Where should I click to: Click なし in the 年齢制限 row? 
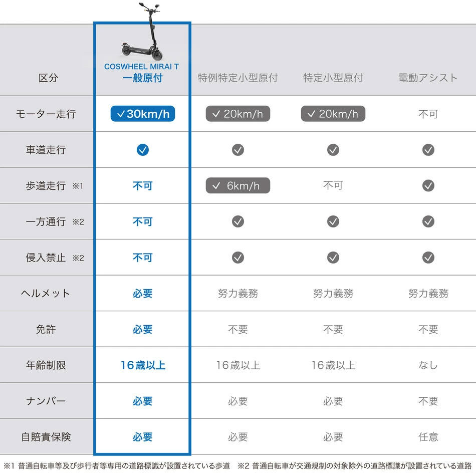pos(428,365)
